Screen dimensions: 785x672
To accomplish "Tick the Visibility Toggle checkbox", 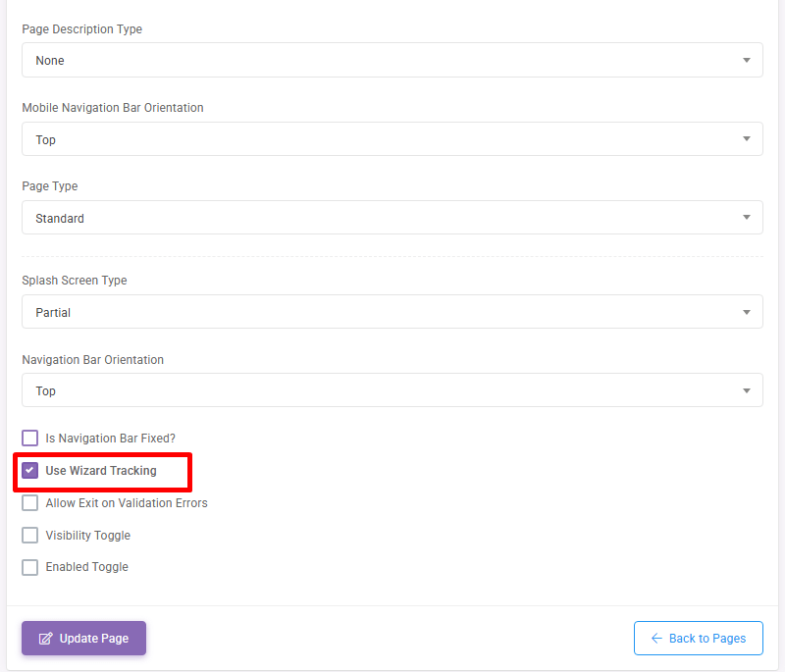I will click(x=30, y=535).
